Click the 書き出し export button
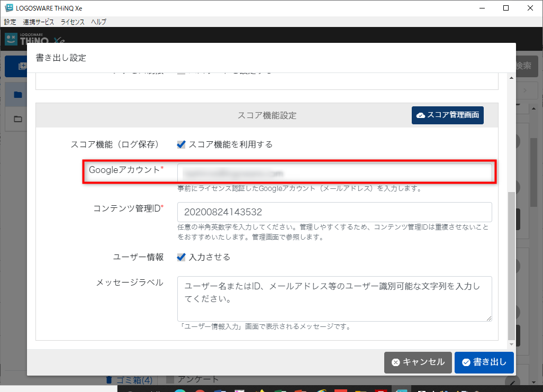Image resolution: width=543 pixels, height=392 pixels. coord(484,362)
